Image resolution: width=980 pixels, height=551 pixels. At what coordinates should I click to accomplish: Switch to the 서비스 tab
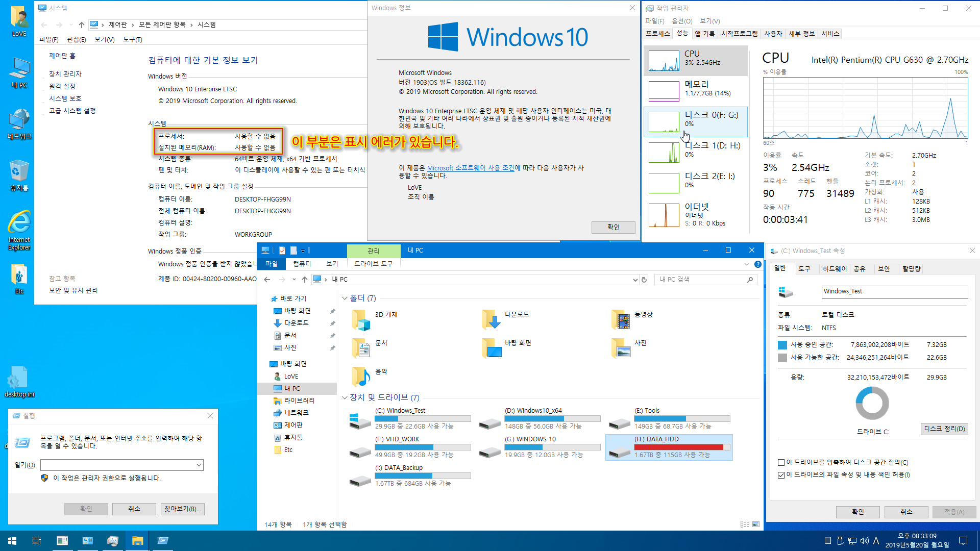click(830, 34)
